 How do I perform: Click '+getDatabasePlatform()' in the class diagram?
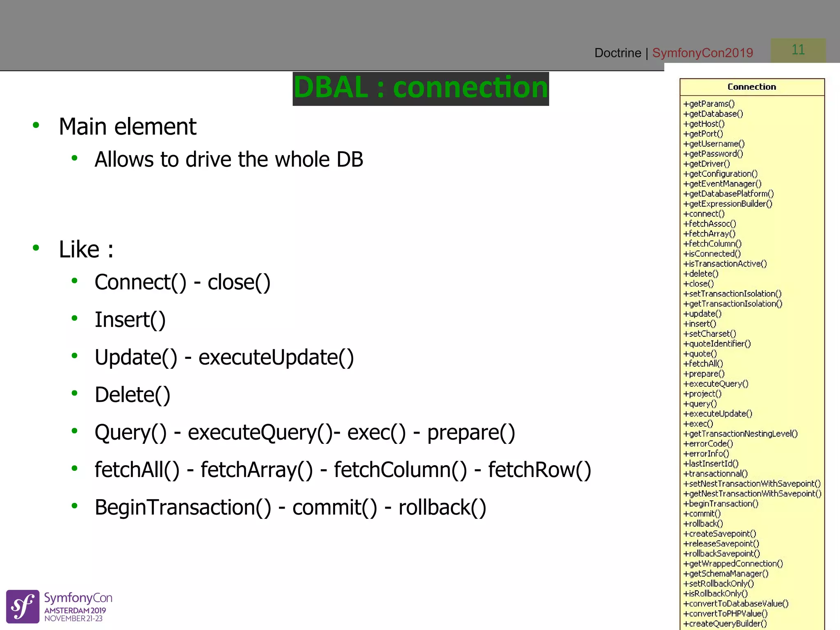click(728, 194)
